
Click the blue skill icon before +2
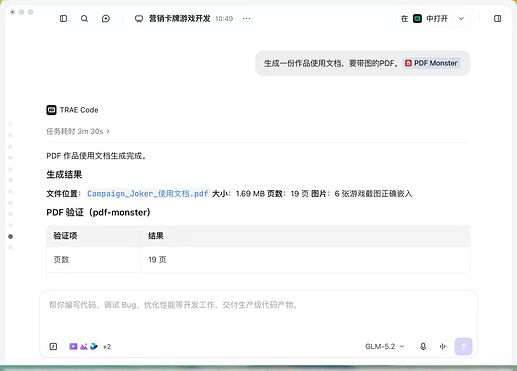click(x=94, y=347)
